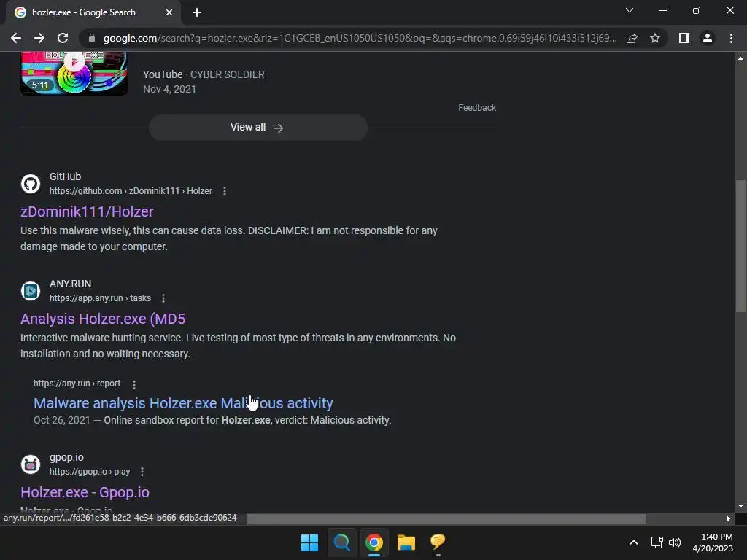Click the Chrome icon in the taskbar
747x560 pixels.
374,542
